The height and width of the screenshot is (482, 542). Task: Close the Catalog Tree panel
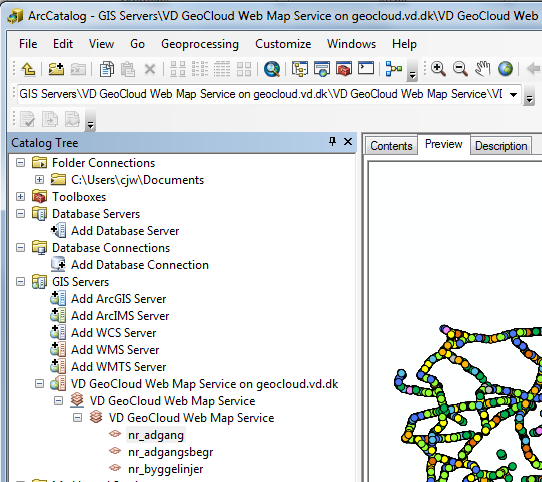point(348,141)
